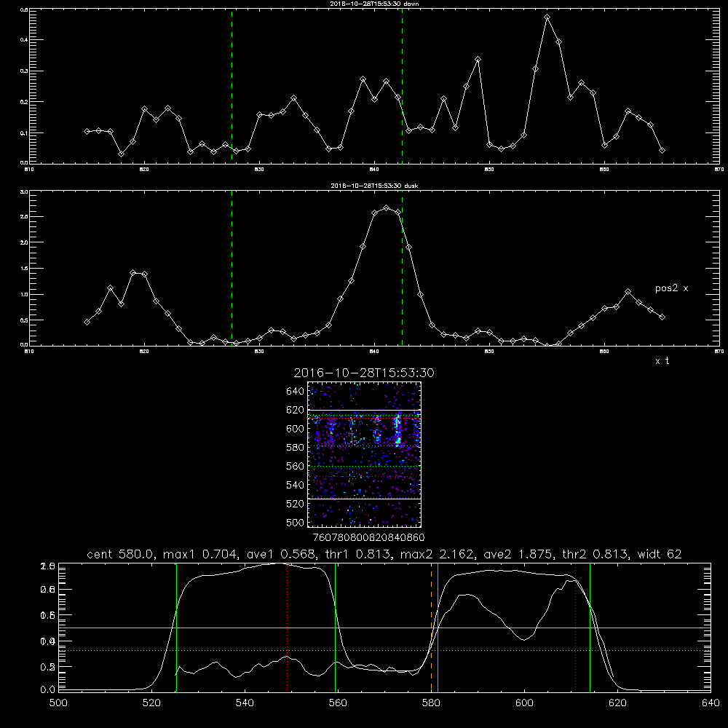Click the last data point of the dawn curve
Viewport: 728px width, 728px height.
(x=662, y=151)
